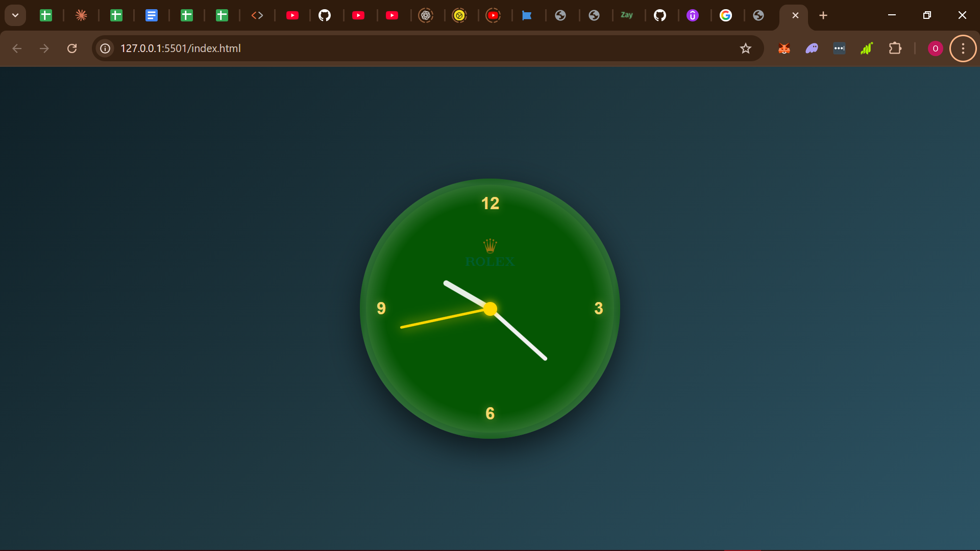Switch to the purple U icon tab

coord(693,15)
